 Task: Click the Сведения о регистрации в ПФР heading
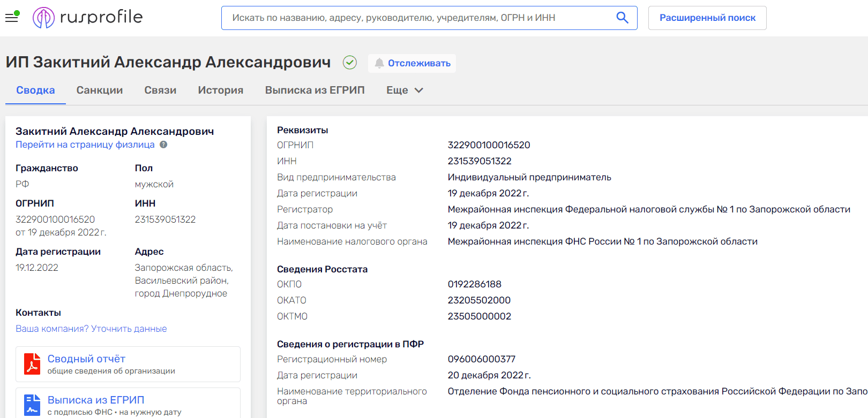(x=350, y=344)
